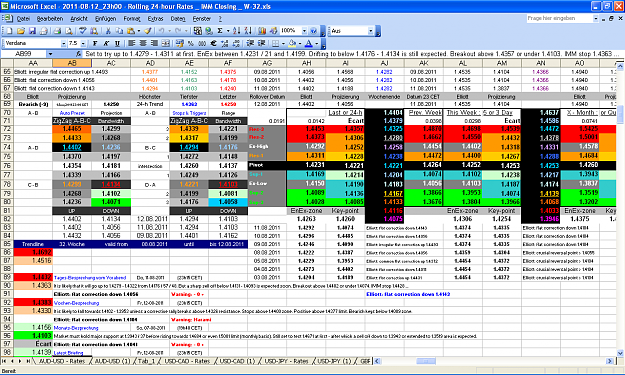Apply the Percent style icon
Image resolution: width=625 pixels, height=375 pixels.
(x=190, y=43)
